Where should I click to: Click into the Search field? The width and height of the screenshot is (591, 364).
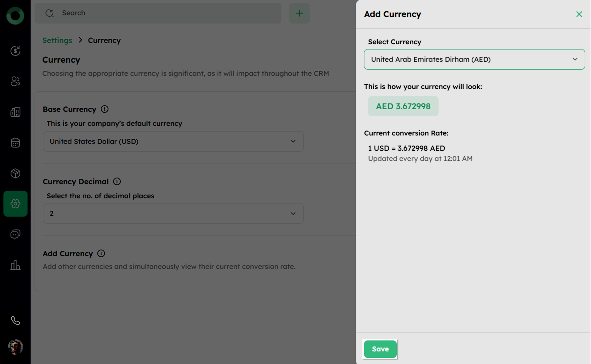coord(164,13)
